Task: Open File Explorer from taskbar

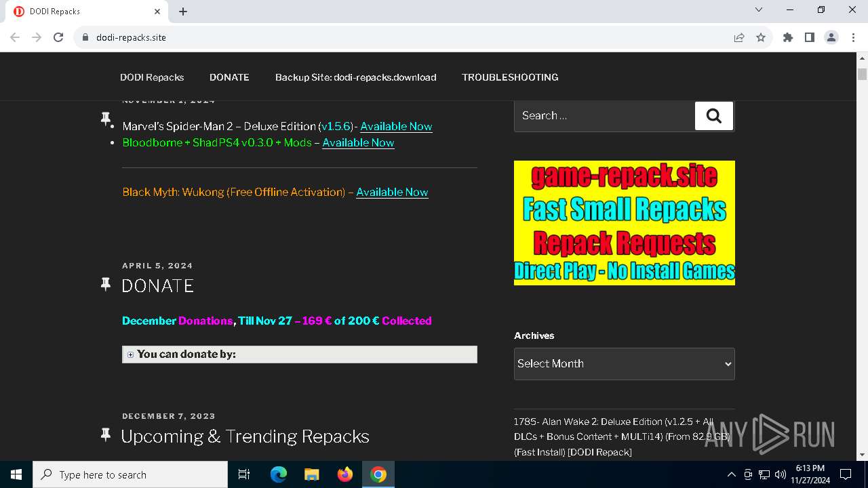Action: [x=311, y=474]
